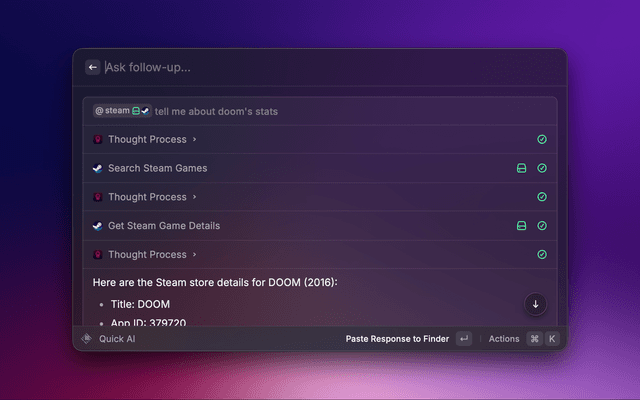Click checkmark on third Thought Process row
The image size is (640, 400).
pyautogui.click(x=542, y=255)
